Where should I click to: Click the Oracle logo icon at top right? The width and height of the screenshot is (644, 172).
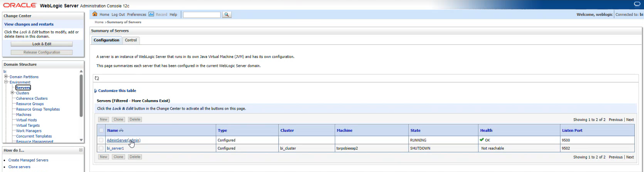tap(637, 4)
